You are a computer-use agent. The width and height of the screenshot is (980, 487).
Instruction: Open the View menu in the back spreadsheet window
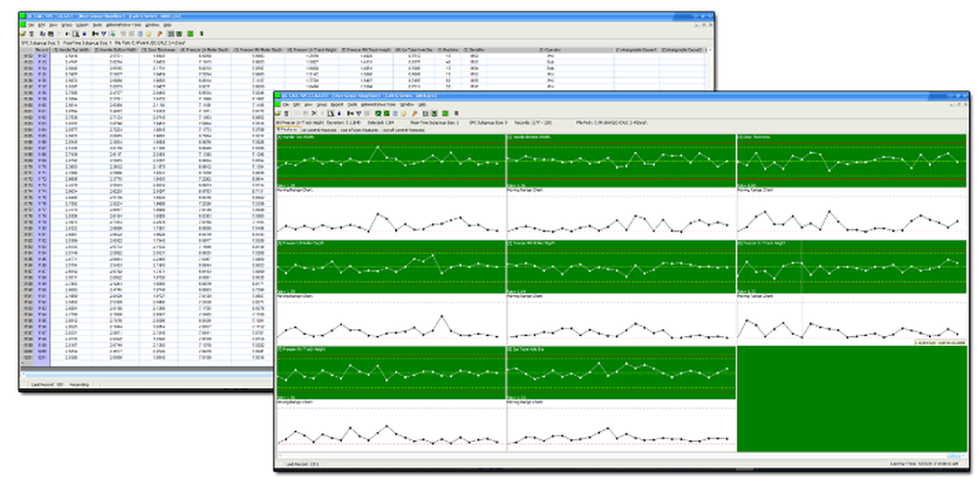53,25
